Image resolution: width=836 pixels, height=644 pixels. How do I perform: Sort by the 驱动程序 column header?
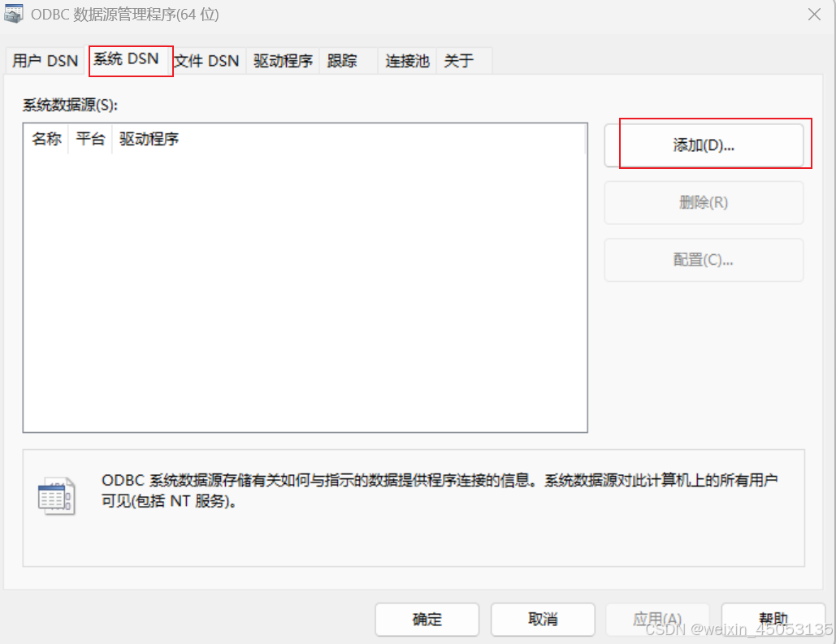coord(349,139)
